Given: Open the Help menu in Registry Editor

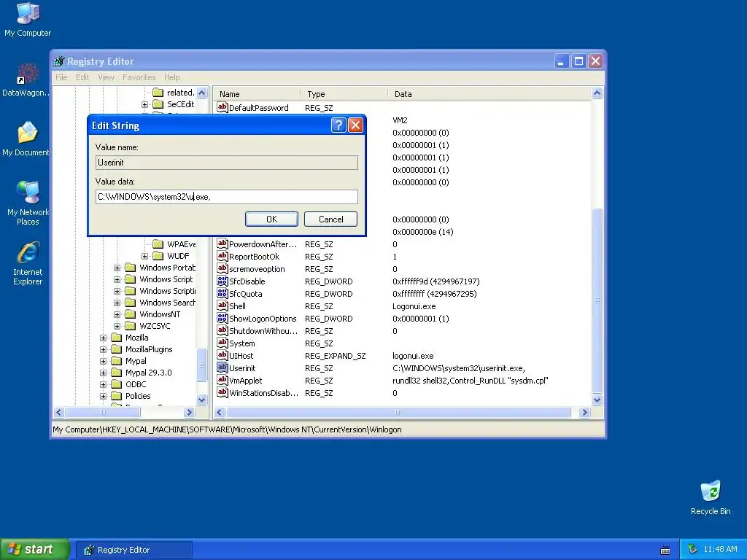Looking at the screenshot, I should point(171,77).
